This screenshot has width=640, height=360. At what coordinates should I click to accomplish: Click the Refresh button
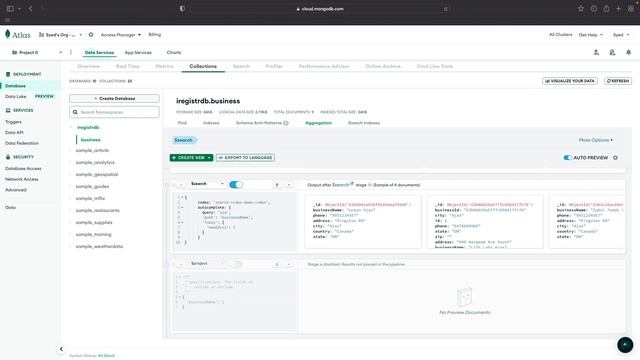618,81
